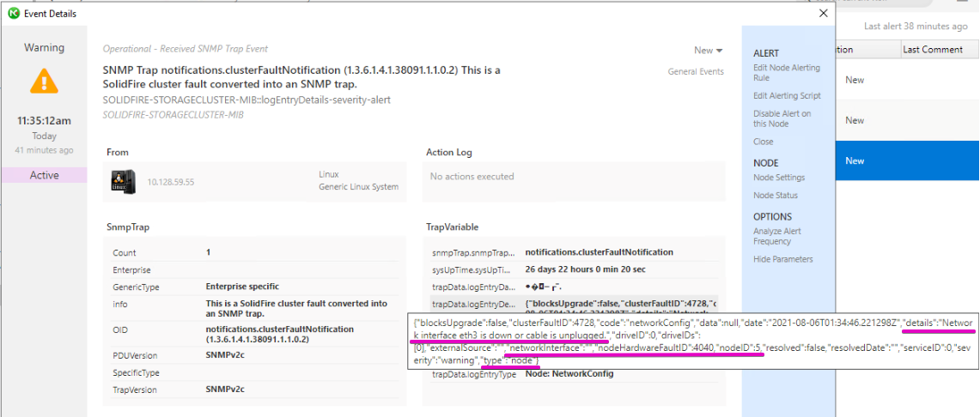Click the Close alert option
The width and height of the screenshot is (980, 417).
[x=763, y=142]
